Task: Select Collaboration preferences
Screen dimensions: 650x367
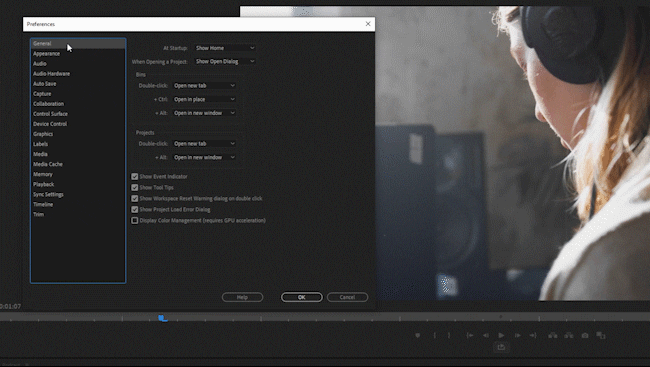Action: (78, 104)
